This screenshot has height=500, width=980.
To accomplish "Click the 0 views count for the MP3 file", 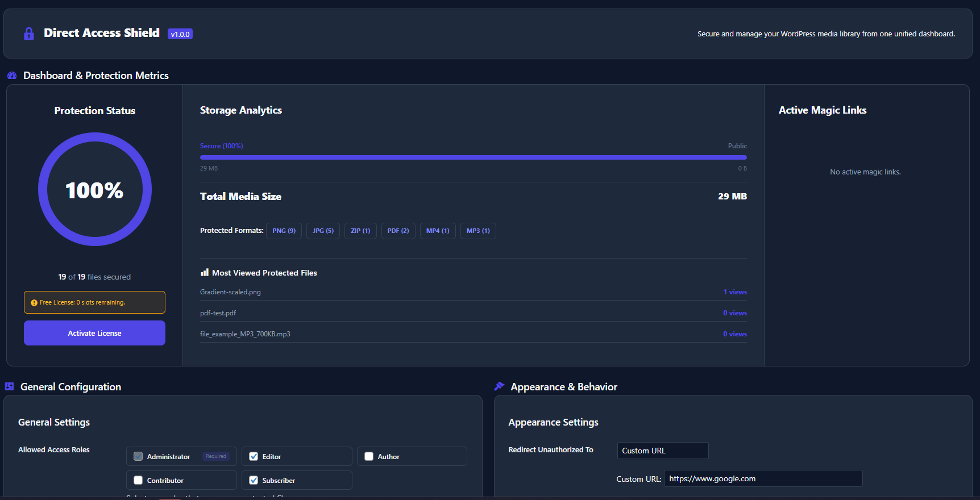I will 735,334.
